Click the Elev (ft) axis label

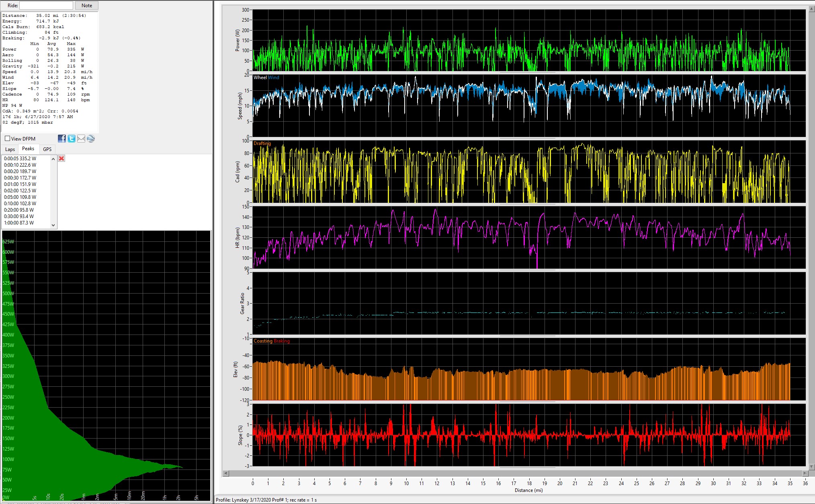235,369
